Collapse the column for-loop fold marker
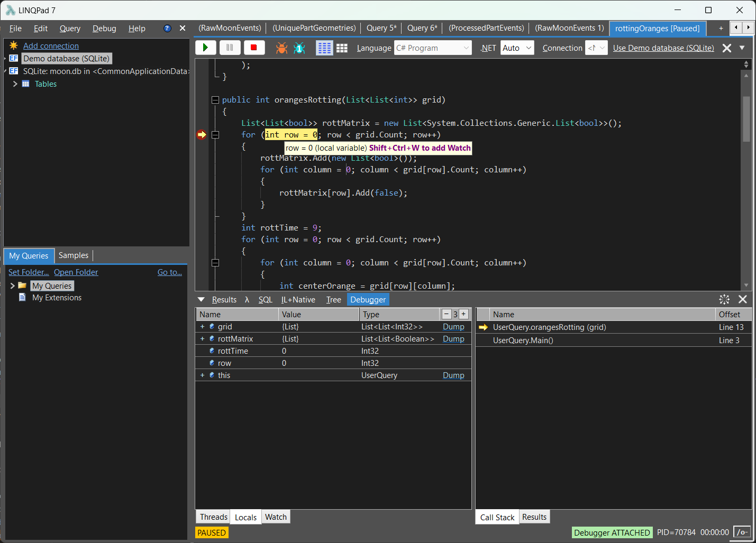This screenshot has width=756, height=543. pos(215,263)
